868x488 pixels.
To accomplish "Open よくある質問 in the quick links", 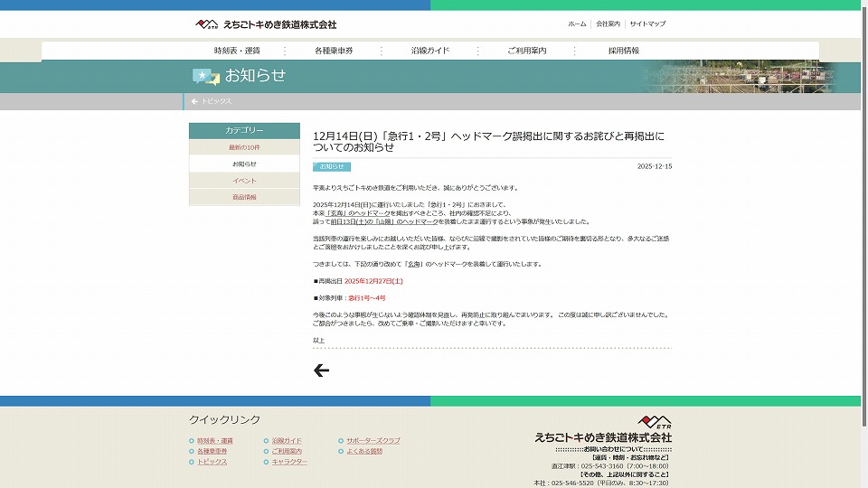I will [x=364, y=451].
